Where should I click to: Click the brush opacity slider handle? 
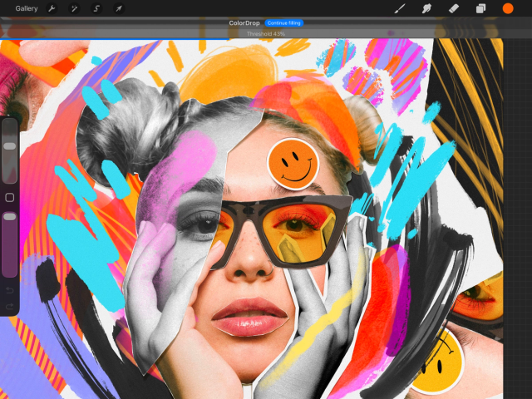[x=9, y=216]
